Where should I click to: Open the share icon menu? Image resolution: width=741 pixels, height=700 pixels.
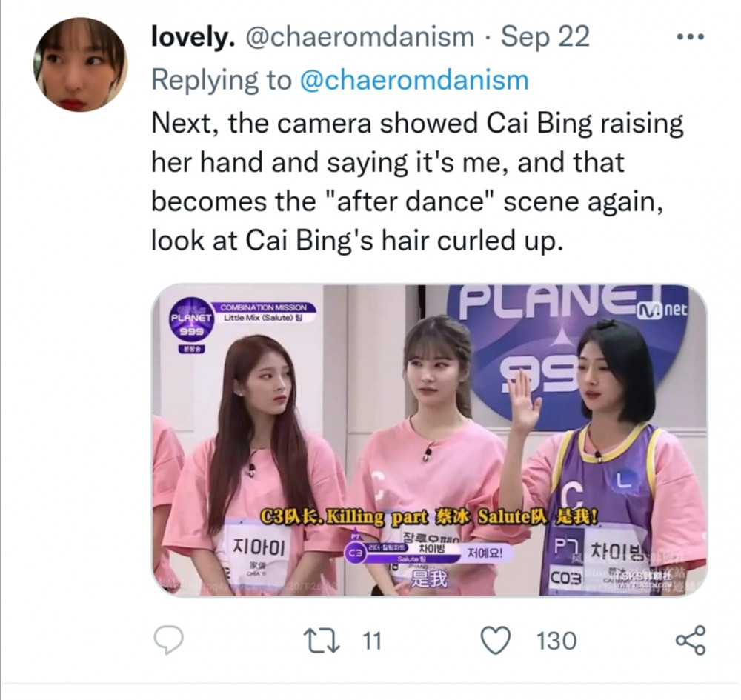click(x=691, y=641)
